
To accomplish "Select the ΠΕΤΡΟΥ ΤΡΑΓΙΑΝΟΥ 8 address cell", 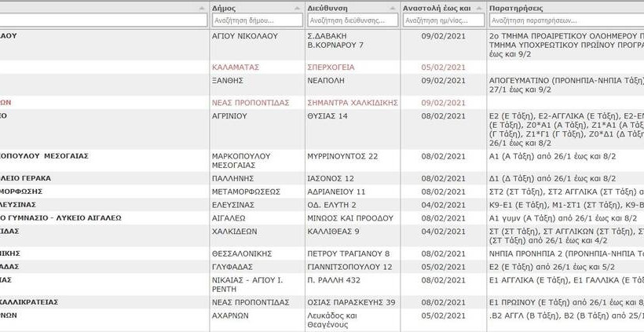I will coord(348,254).
